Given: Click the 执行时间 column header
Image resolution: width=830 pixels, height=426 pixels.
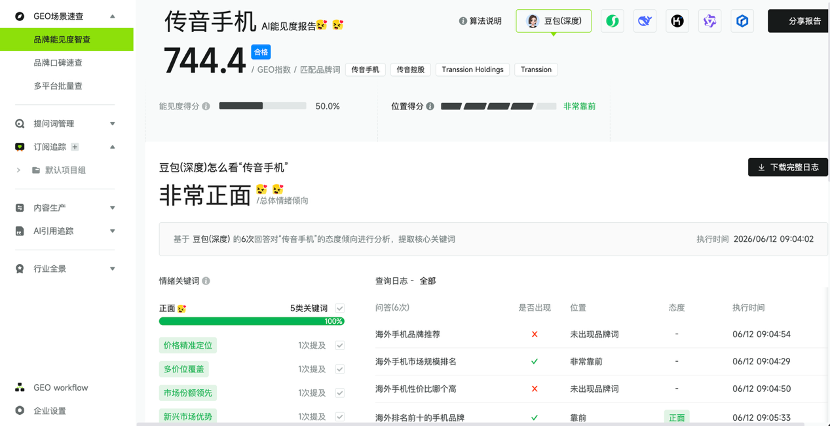Looking at the screenshot, I should tap(748, 308).
